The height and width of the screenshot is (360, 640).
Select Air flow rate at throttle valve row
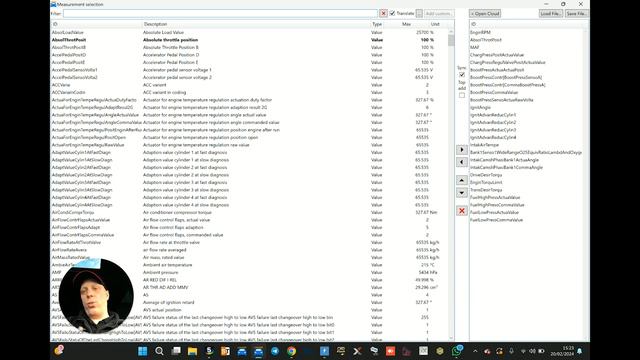click(x=249, y=242)
